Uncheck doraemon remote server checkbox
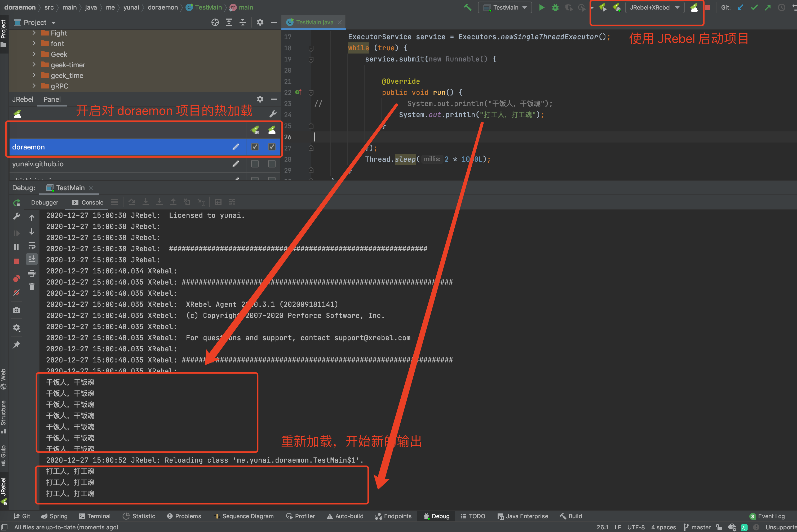This screenshot has width=797, height=532. [x=272, y=147]
